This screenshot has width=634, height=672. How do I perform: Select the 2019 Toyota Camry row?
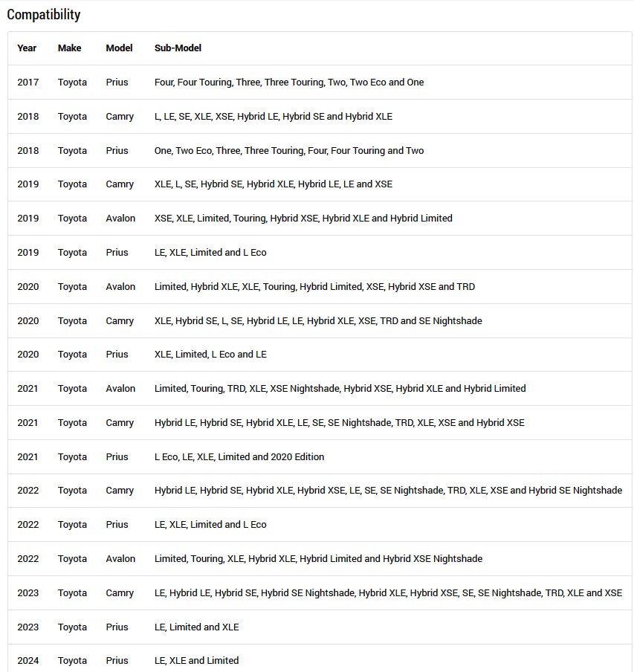[320, 184]
